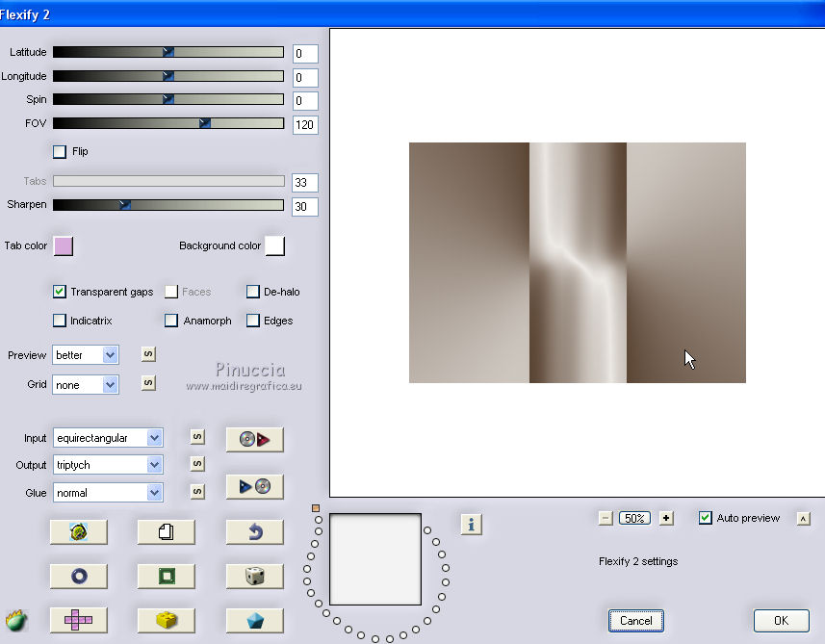Enable the Anamorph checkbox
This screenshot has width=825, height=644.
[x=171, y=321]
